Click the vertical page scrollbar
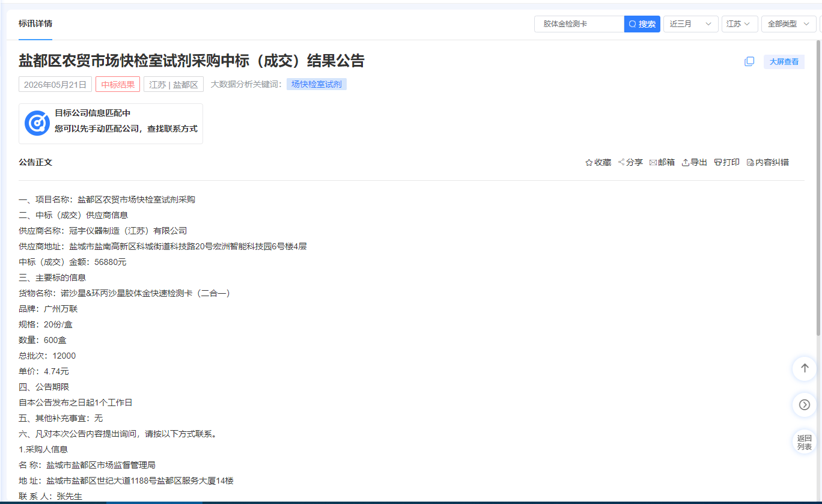Viewport: 822px width, 504px height. (x=818, y=187)
